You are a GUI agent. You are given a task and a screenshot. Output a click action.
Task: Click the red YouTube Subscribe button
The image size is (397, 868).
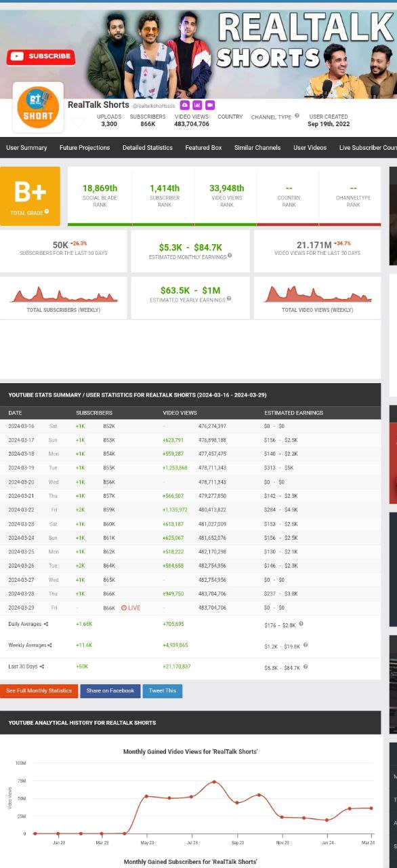click(x=41, y=57)
